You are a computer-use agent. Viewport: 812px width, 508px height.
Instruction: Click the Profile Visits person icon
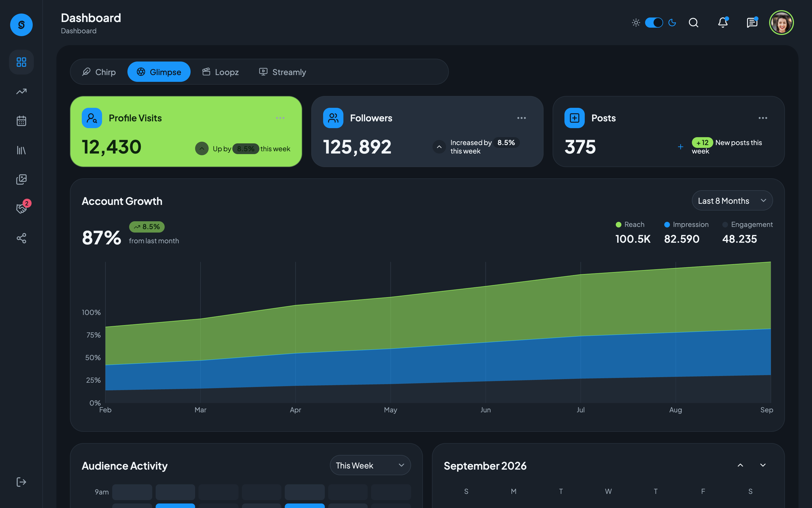click(92, 118)
